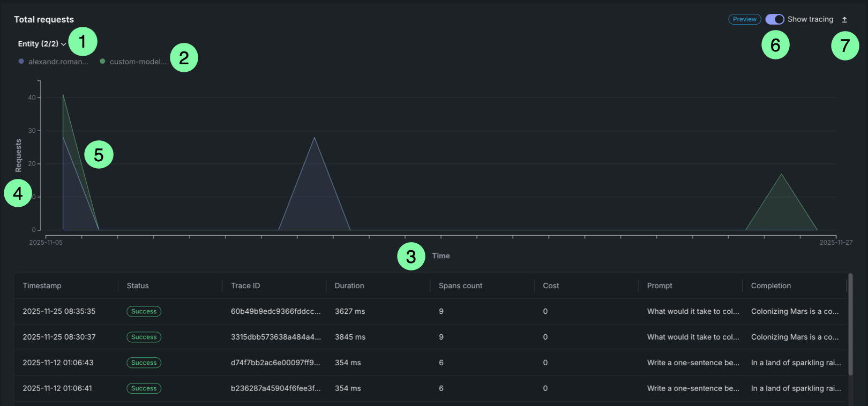Click the Trace ID column header

pyautogui.click(x=245, y=286)
